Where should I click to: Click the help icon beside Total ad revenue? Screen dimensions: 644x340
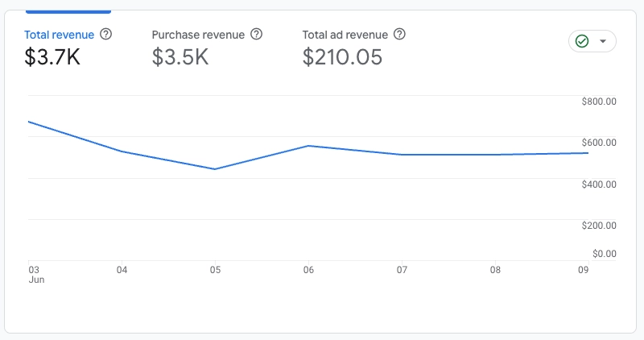(x=399, y=35)
